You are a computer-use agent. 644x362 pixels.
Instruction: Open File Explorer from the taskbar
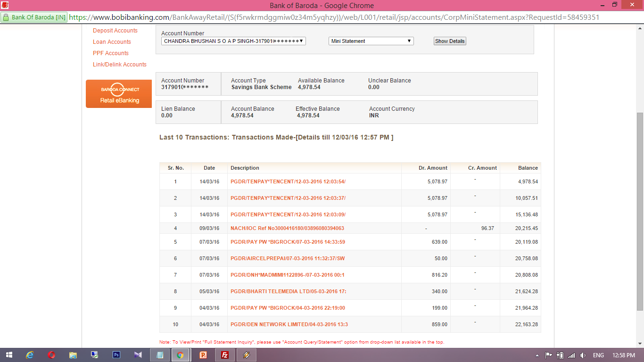(x=73, y=355)
